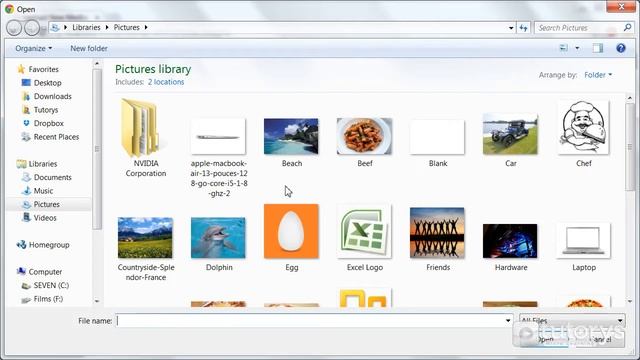The width and height of the screenshot is (640, 360).
Task: Select the Pictures library in sidebar
Action: [x=41, y=204]
